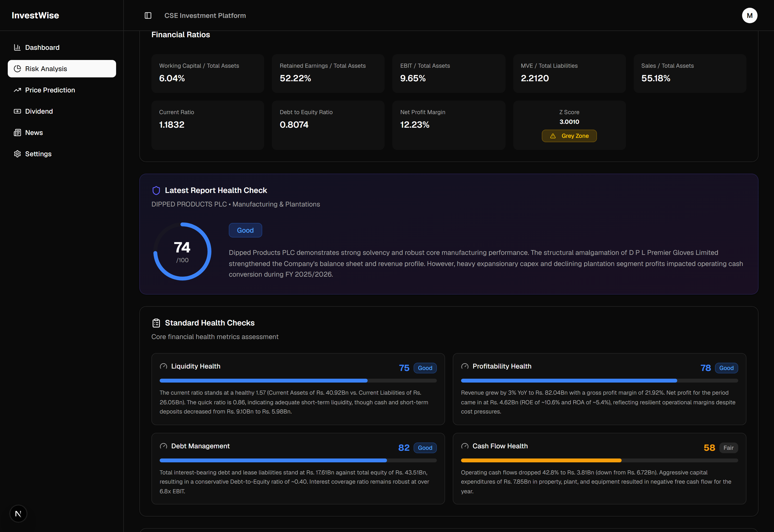The image size is (774, 532).
Task: Open the News newspaper icon
Action: coord(17,133)
